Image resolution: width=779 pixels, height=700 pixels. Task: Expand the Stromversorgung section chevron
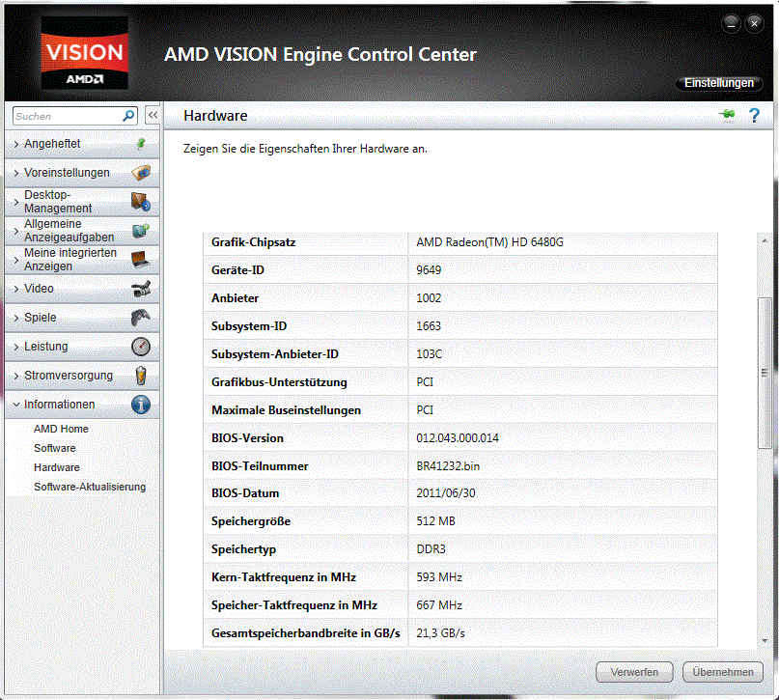click(16, 377)
